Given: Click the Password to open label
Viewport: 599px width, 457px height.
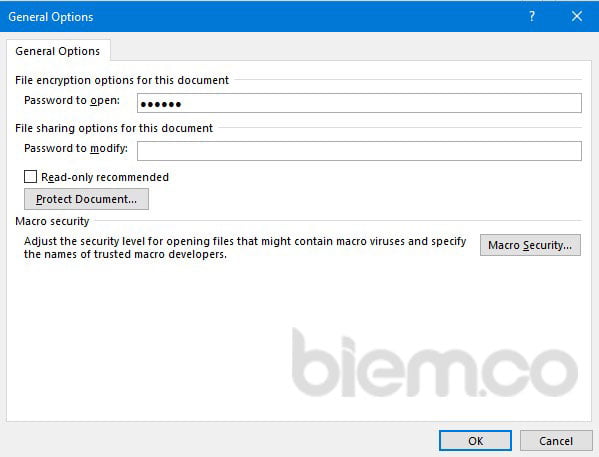Looking at the screenshot, I should click(x=72, y=100).
